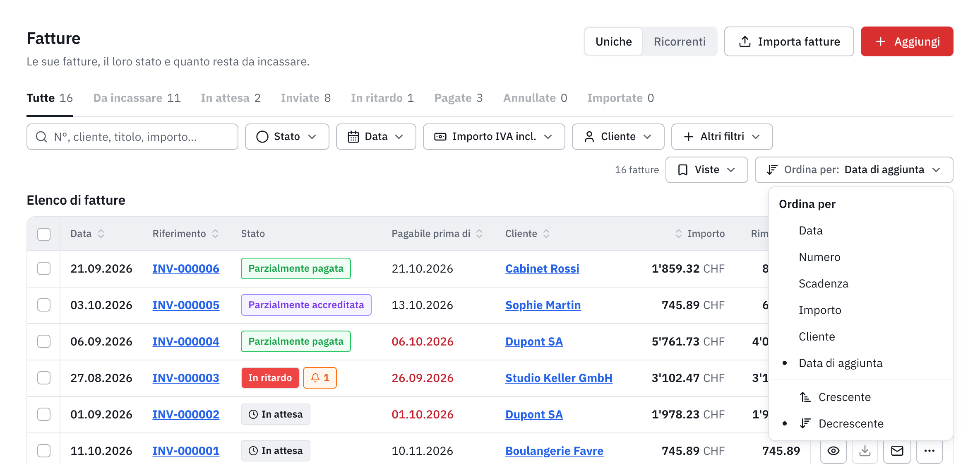Select Importo in the Ordina per menu
980x464 pixels.
[x=861, y=310]
